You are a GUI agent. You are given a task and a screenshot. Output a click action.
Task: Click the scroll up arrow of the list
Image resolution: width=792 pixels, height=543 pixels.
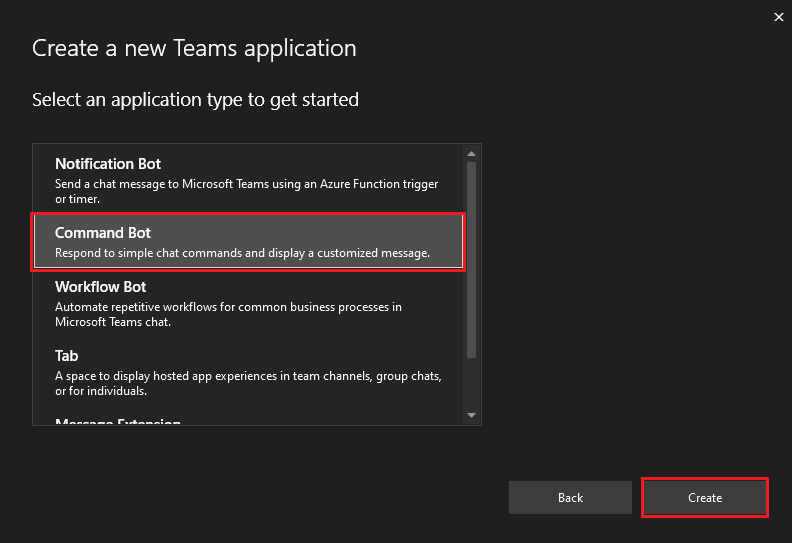point(472,154)
